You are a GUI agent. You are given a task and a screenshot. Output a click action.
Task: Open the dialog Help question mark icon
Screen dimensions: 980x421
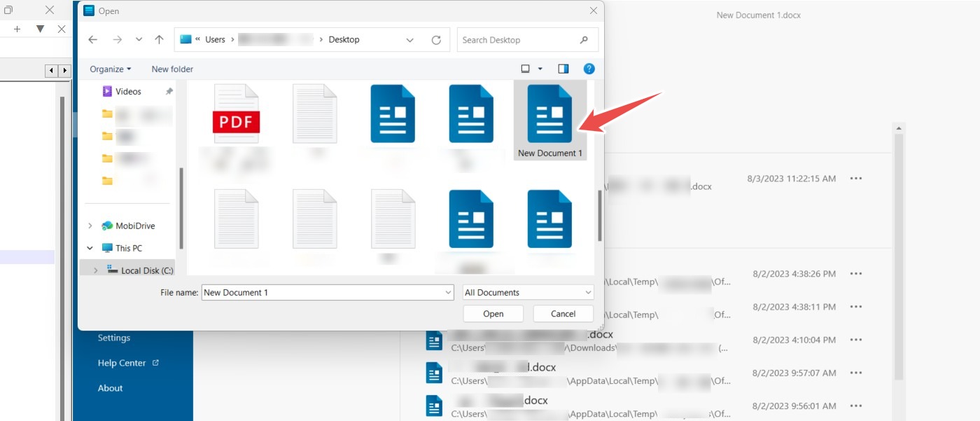click(x=589, y=69)
